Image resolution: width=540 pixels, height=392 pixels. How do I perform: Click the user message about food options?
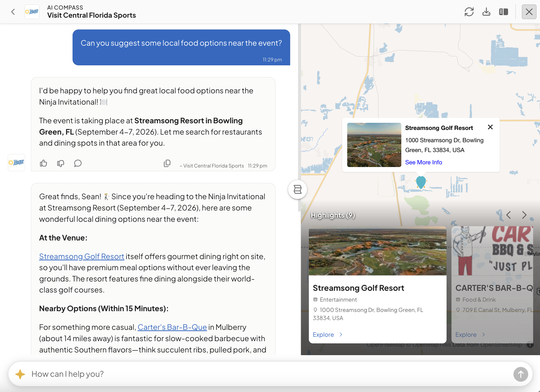(181, 47)
